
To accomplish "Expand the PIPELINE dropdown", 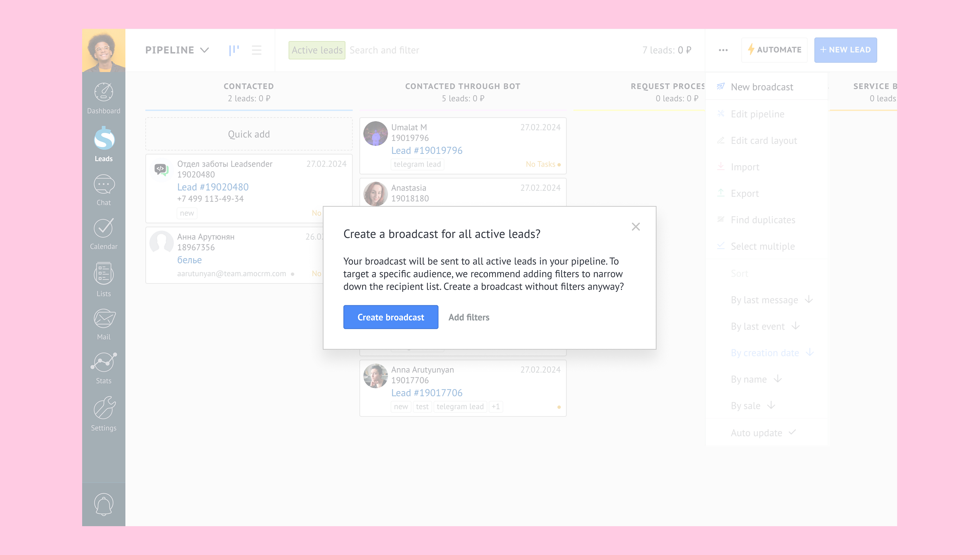I will (x=177, y=50).
